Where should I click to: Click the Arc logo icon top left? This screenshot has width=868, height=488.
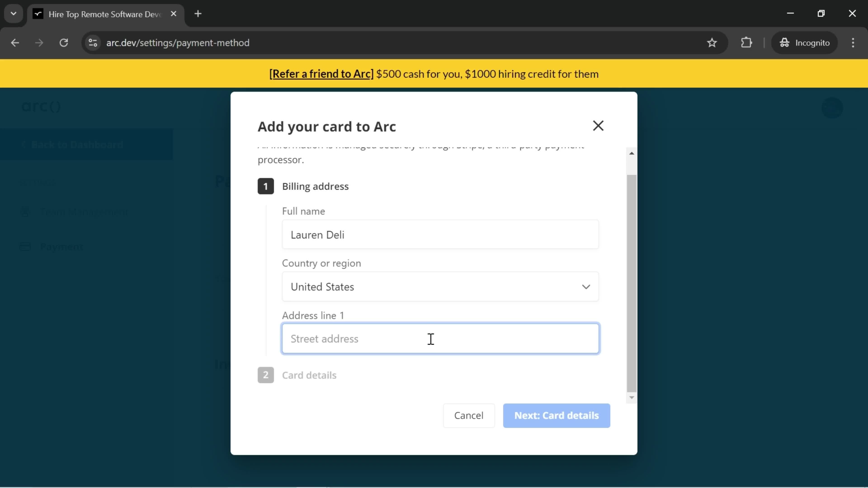click(40, 107)
